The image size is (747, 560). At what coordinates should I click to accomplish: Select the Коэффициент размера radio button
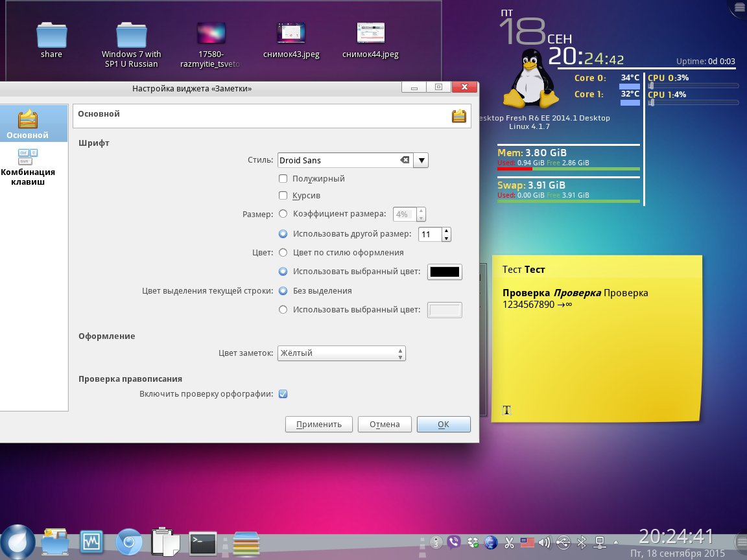pos(283,214)
